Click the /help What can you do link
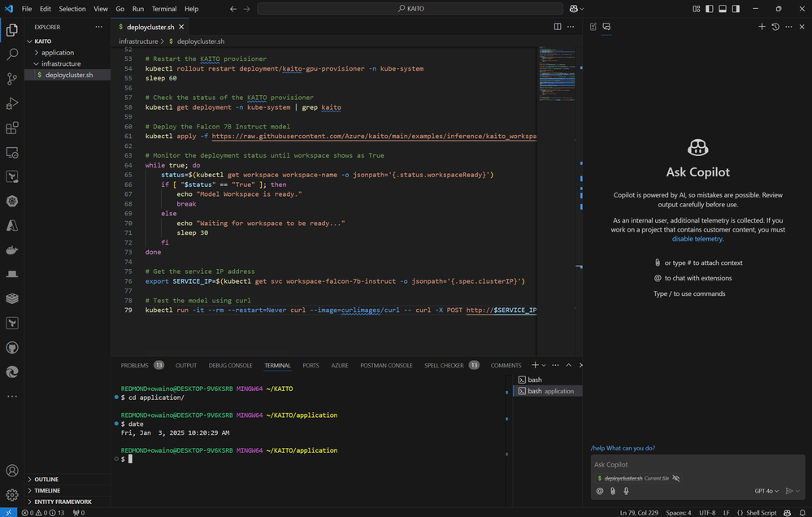The height and width of the screenshot is (517, 812). (x=623, y=448)
